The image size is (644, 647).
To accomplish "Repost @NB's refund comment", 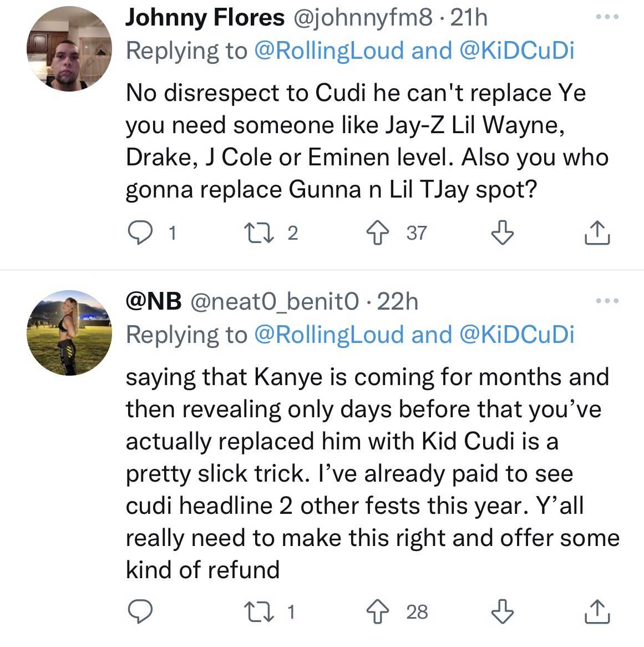I will 258,611.
